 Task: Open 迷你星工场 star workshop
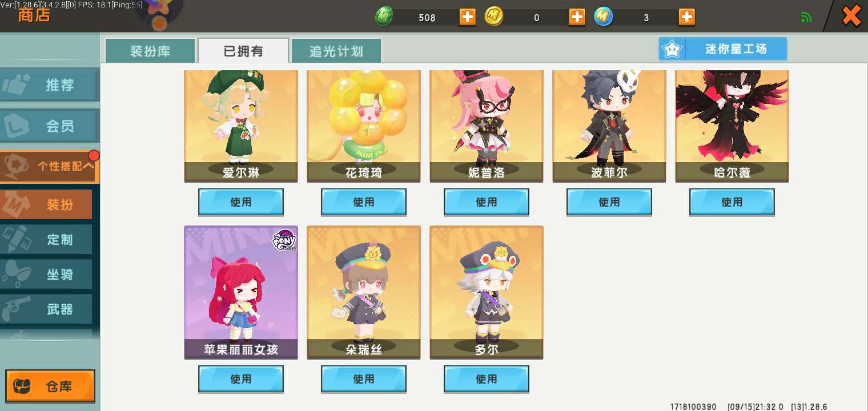click(722, 49)
